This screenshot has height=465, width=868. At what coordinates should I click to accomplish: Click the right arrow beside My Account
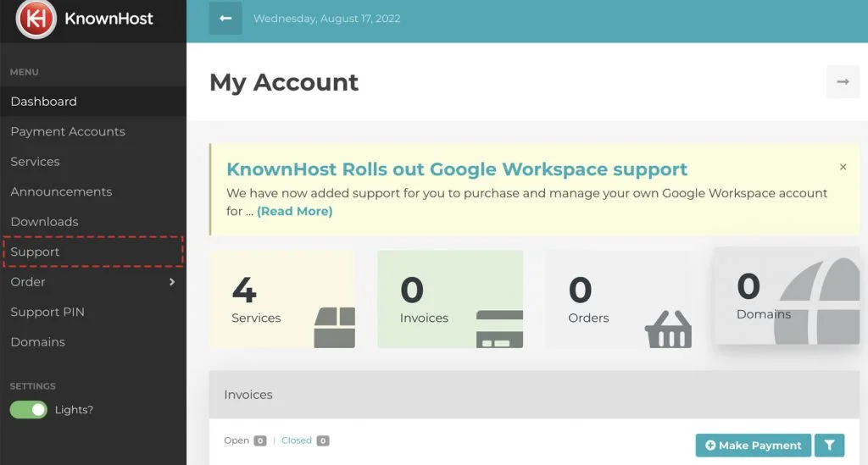843,82
